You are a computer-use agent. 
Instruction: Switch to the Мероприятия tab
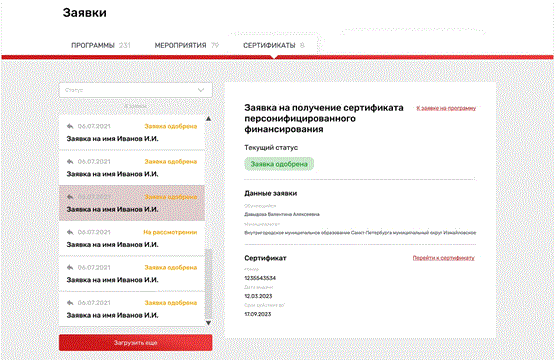point(187,45)
